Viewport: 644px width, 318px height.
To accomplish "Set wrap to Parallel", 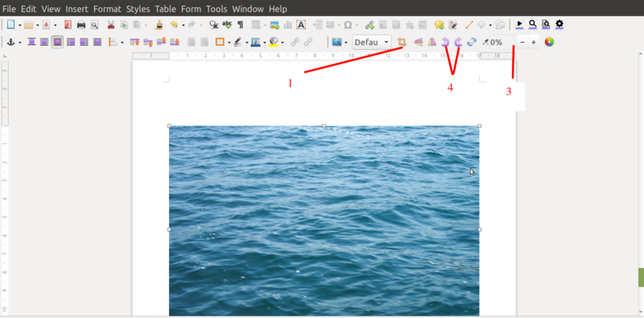I will 44,42.
